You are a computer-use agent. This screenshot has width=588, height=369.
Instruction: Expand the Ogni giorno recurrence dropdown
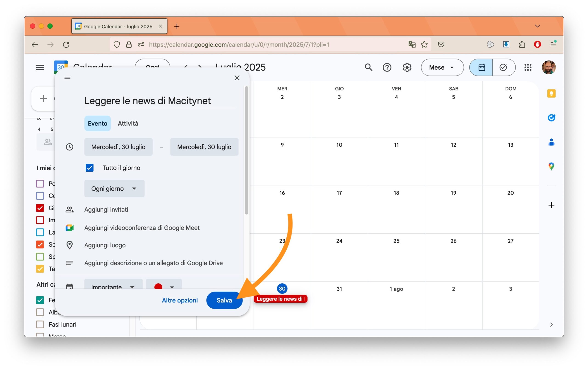point(114,189)
